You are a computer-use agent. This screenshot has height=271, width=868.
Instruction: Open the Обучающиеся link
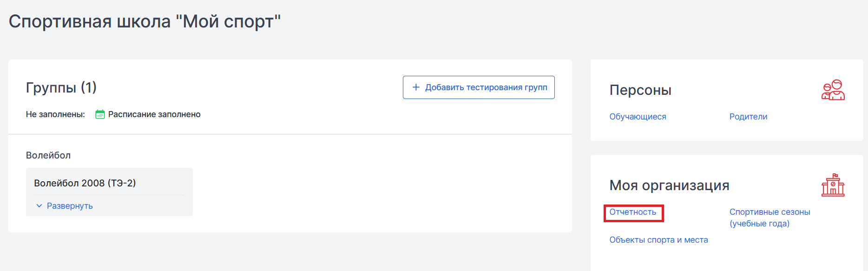pos(638,117)
